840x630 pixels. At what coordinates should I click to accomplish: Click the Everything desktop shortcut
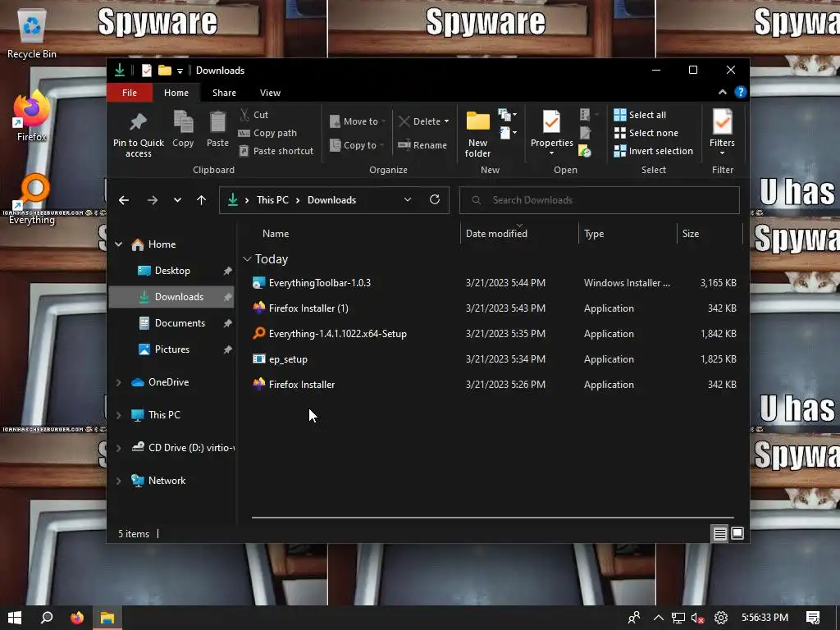coord(32,199)
